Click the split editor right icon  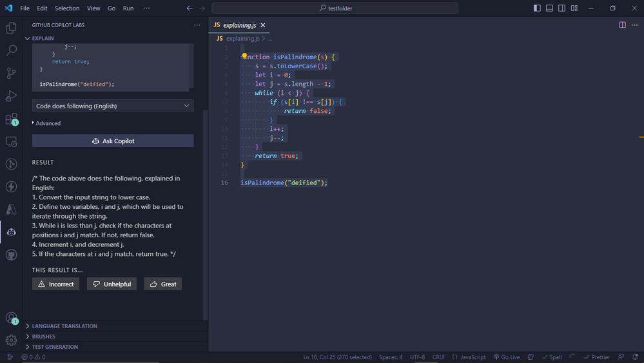[622, 25]
